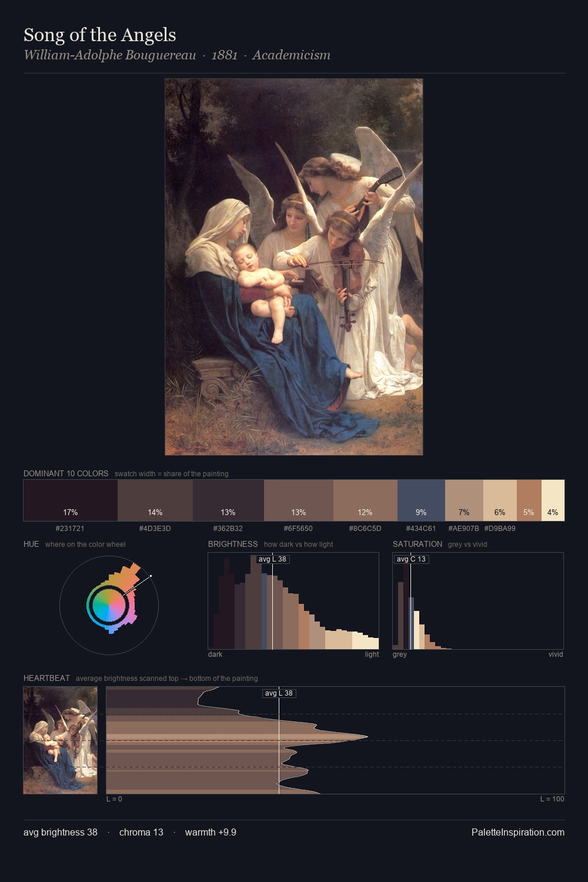Select the #4D3E3D swatch at 14%
Image resolution: width=588 pixels, height=882 pixels.
pyautogui.click(x=155, y=500)
